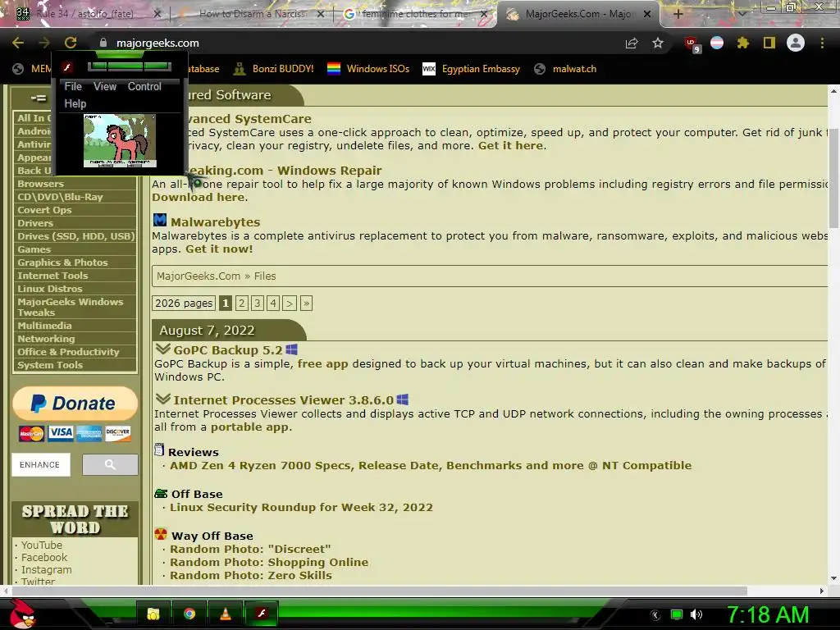Open VLC media player taskbar icon

tap(226, 614)
